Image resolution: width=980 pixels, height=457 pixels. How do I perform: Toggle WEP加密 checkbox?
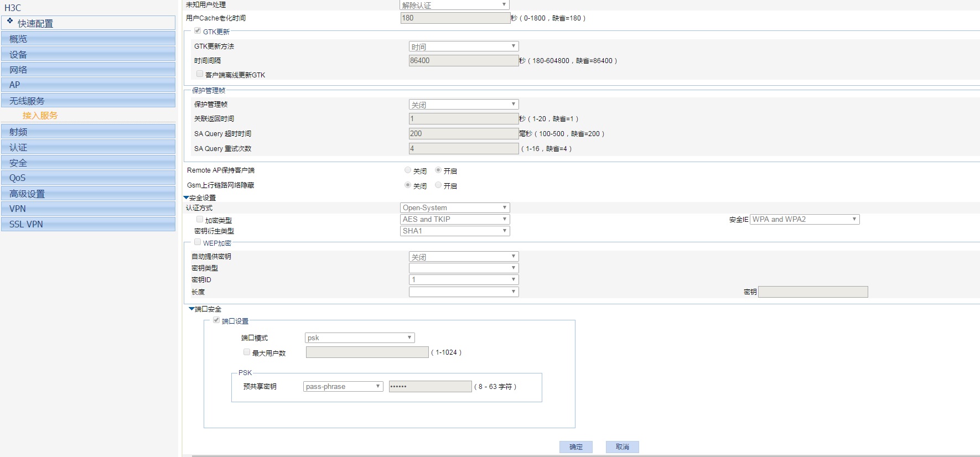click(198, 242)
